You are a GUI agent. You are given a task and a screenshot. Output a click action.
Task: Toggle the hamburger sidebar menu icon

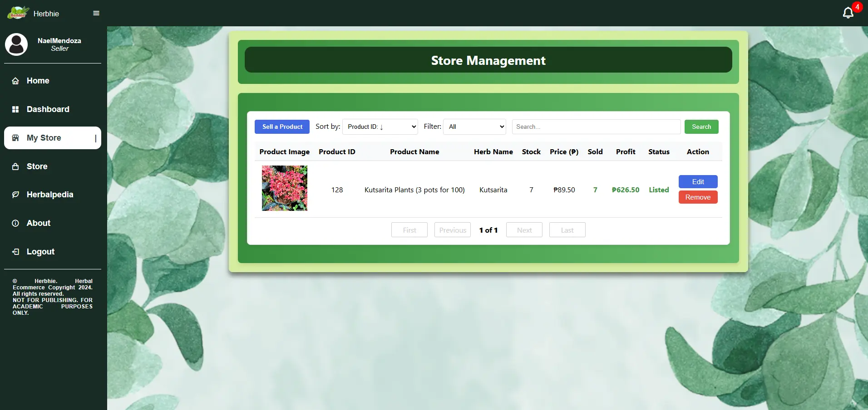tap(96, 13)
